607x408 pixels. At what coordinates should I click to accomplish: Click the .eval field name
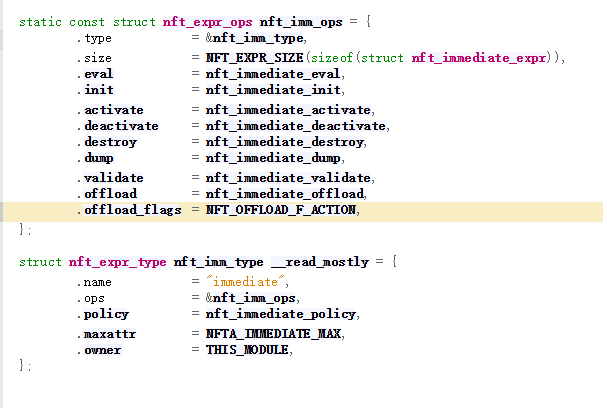(x=98, y=74)
